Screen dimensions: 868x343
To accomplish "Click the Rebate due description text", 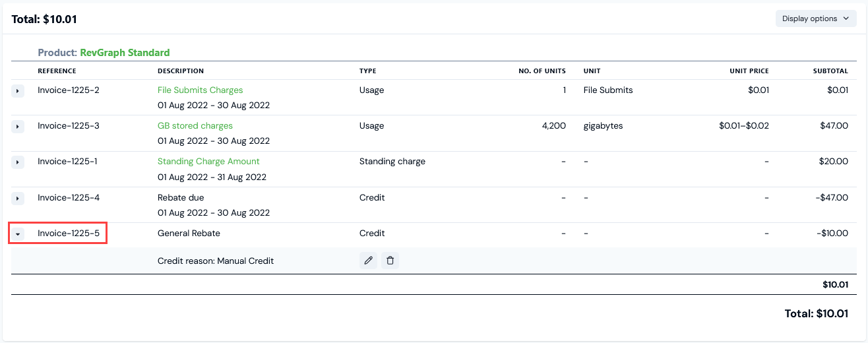I will click(181, 197).
